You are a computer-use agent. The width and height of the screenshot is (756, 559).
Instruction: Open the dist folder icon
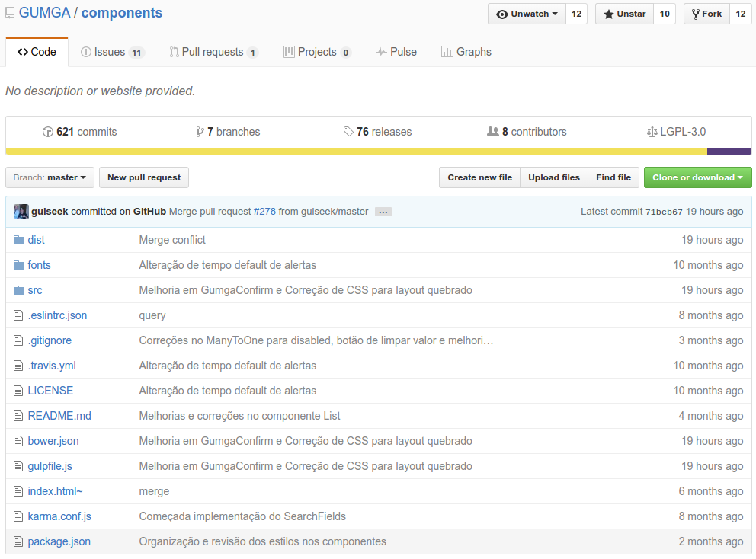pyautogui.click(x=19, y=240)
